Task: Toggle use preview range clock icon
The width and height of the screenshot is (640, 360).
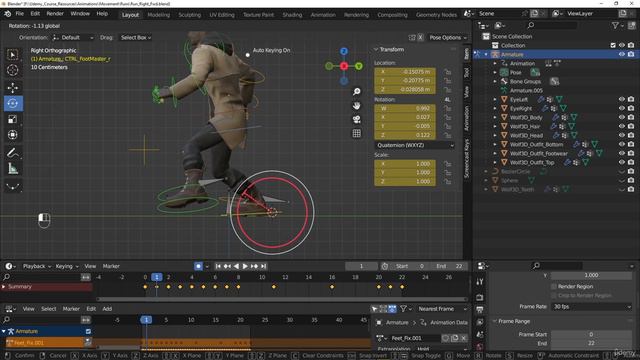Action: coord(384,266)
